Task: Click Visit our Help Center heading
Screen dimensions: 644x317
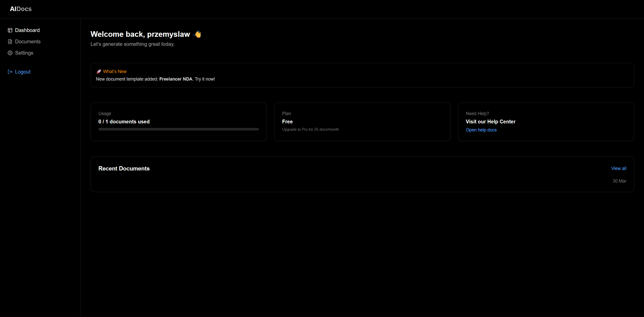Action: click(490, 121)
